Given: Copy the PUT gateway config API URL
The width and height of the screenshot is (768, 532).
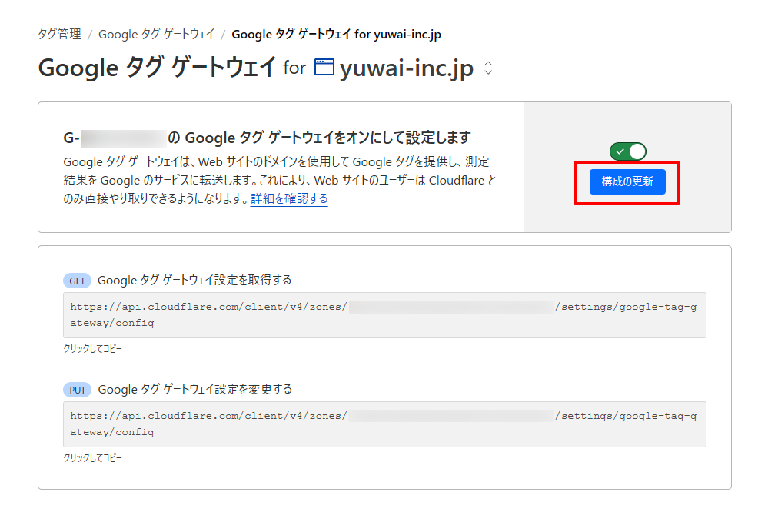Looking at the screenshot, I should (384, 424).
